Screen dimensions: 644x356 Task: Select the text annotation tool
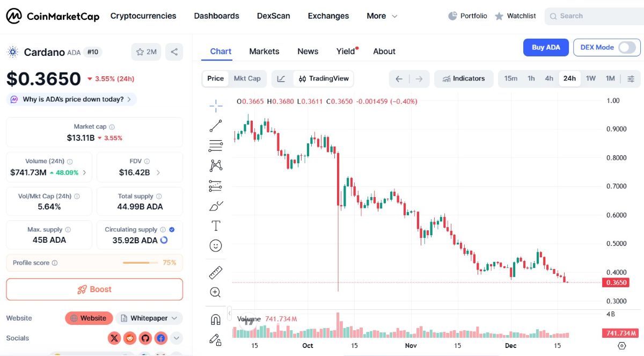point(216,226)
